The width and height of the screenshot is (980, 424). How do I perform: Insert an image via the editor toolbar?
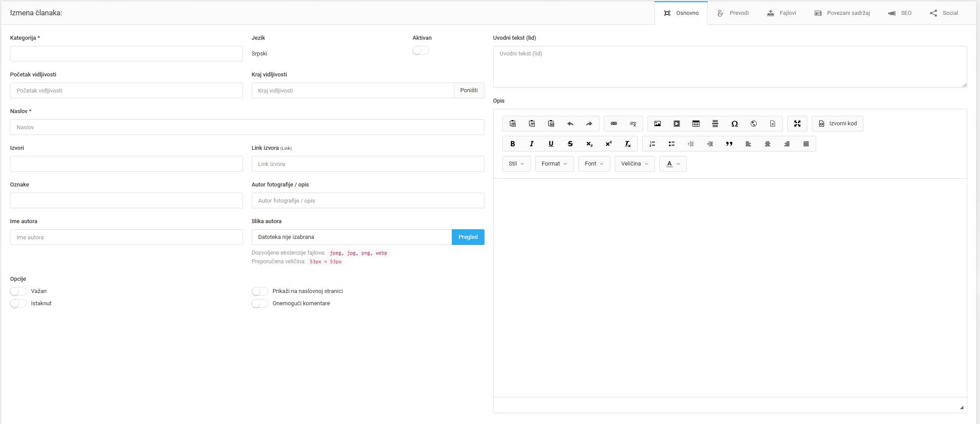(x=657, y=124)
